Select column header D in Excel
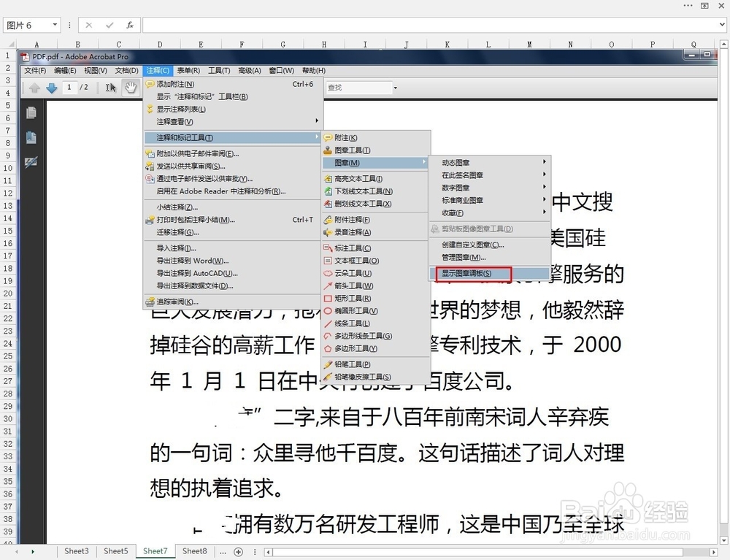 click(160, 45)
